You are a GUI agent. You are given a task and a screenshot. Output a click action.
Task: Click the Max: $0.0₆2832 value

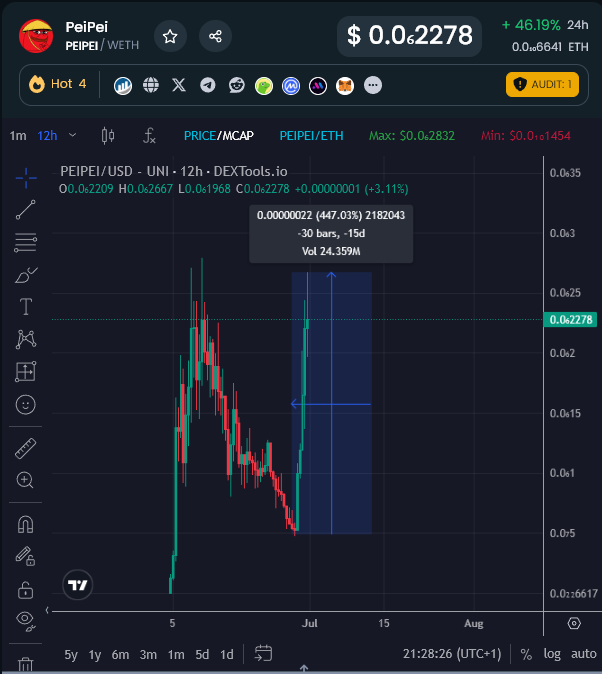412,136
